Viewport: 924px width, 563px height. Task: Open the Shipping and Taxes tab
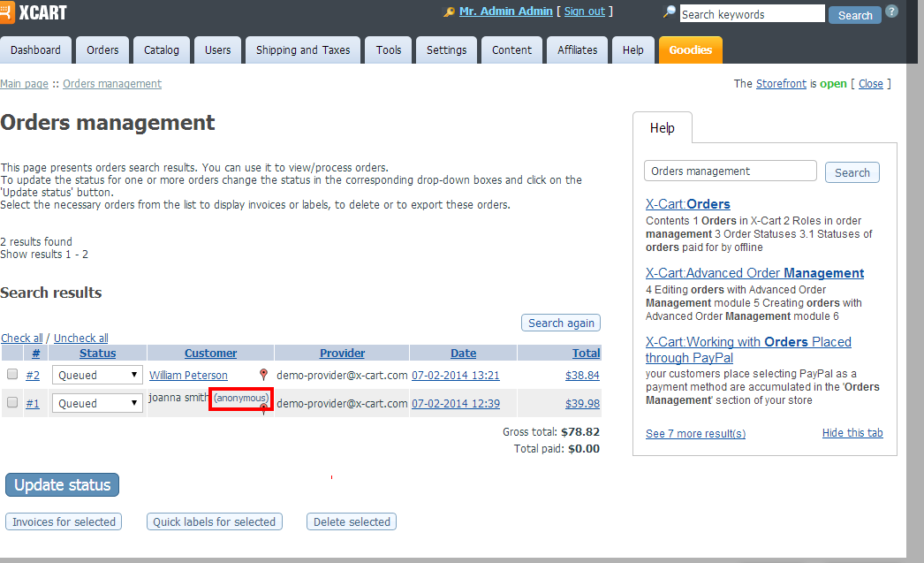tap(303, 50)
